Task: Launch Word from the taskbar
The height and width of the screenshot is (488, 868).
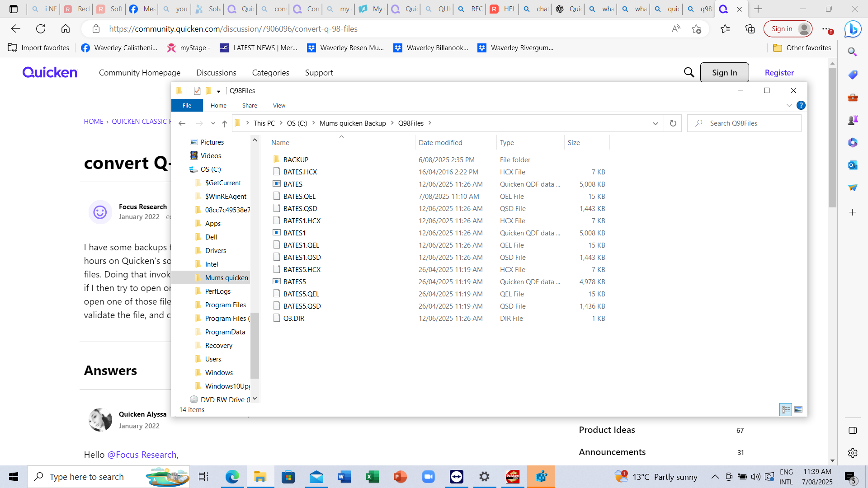Action: pyautogui.click(x=344, y=477)
